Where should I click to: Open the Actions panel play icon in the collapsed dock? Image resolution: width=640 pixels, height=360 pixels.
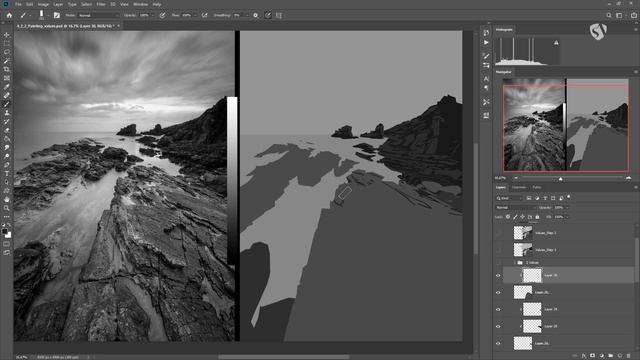tap(486, 42)
